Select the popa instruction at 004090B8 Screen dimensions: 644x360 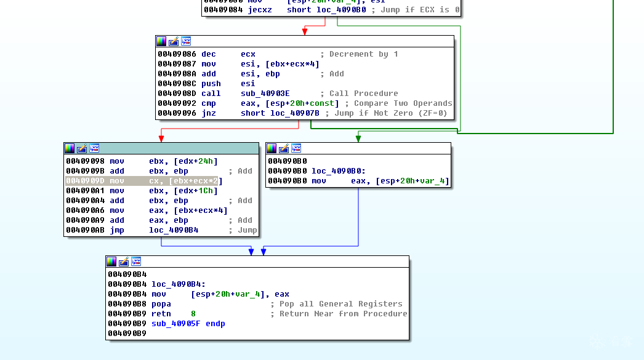tap(255, 304)
